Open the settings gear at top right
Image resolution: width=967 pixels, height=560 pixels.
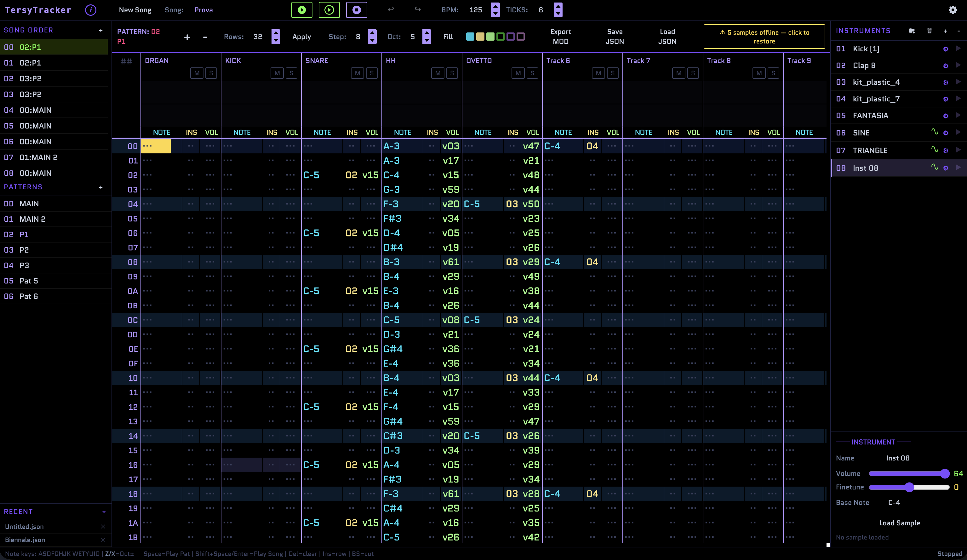[953, 10]
